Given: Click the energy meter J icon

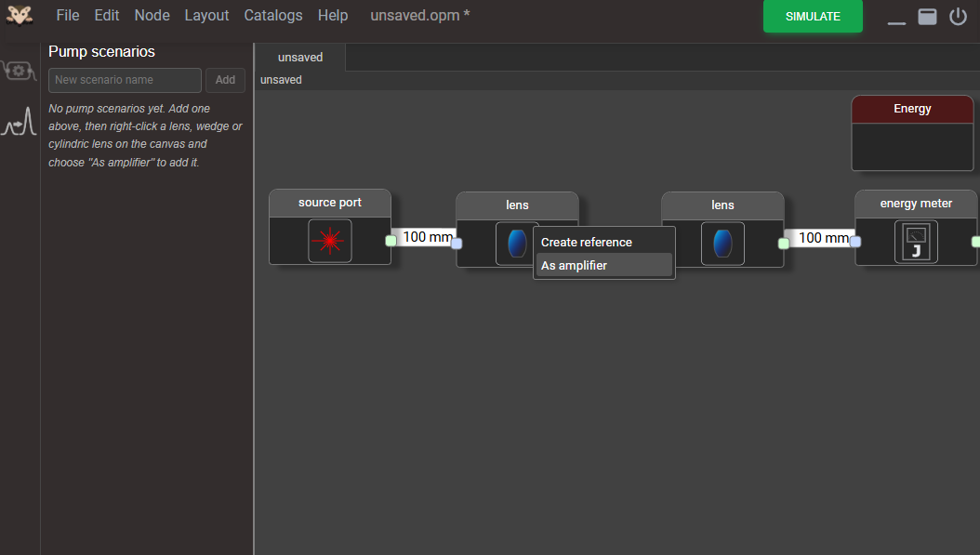Looking at the screenshot, I should pyautogui.click(x=916, y=242).
